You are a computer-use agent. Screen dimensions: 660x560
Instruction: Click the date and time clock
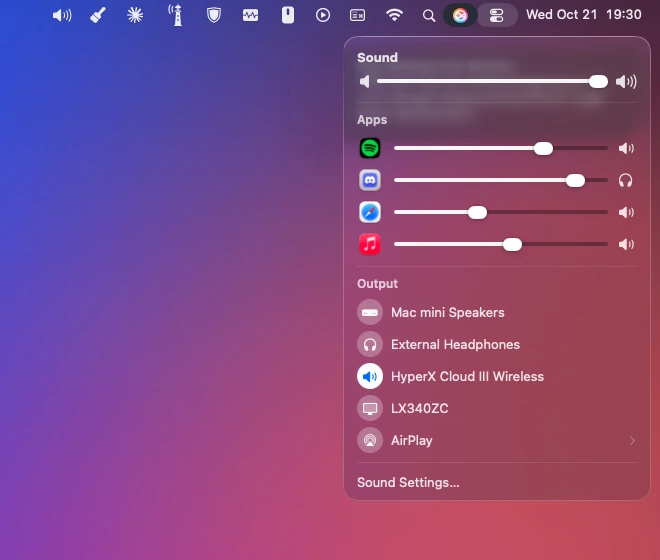click(x=583, y=15)
